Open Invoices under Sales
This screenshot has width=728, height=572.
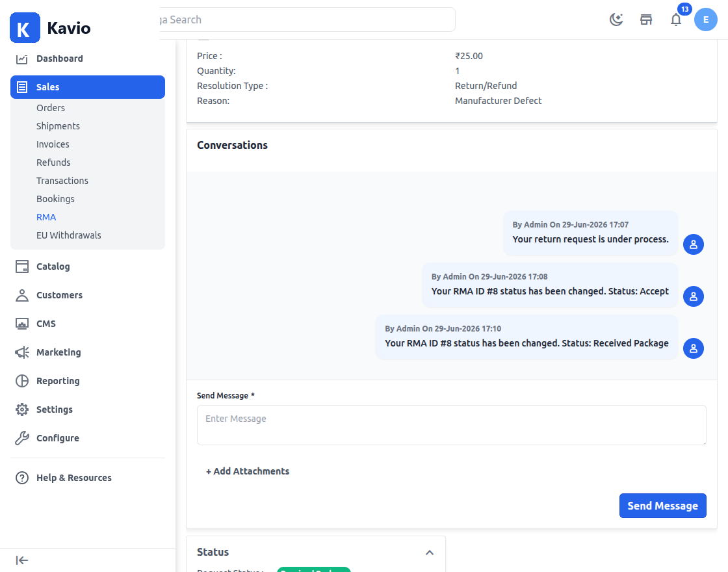(x=53, y=144)
